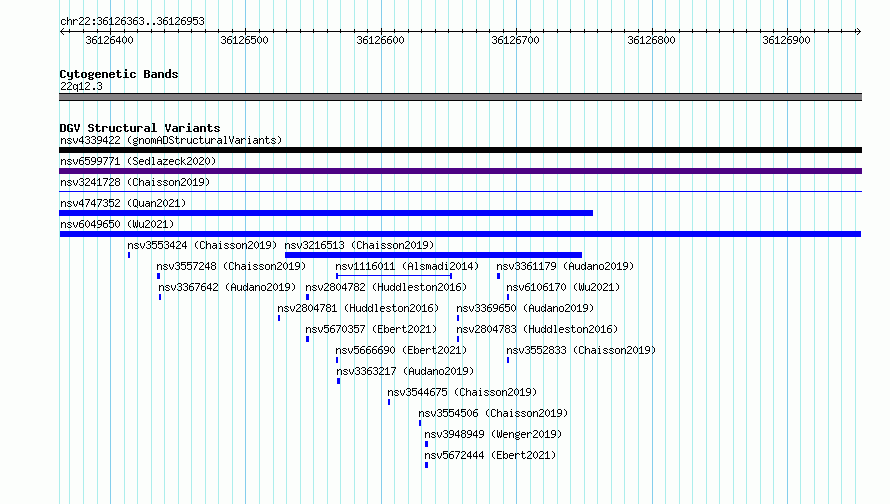Click ruler position 36126500
890x504 pixels.
tap(245, 40)
